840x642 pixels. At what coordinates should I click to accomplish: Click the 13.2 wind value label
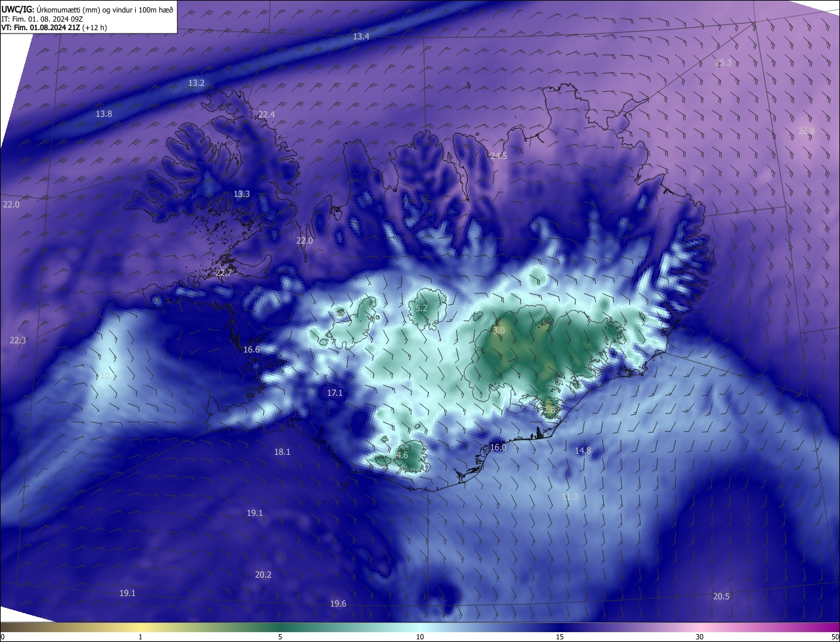point(196,83)
